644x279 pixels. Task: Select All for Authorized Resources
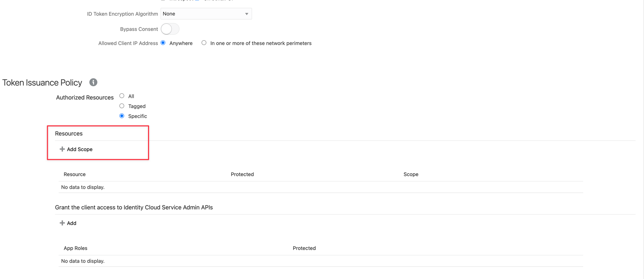(122, 96)
